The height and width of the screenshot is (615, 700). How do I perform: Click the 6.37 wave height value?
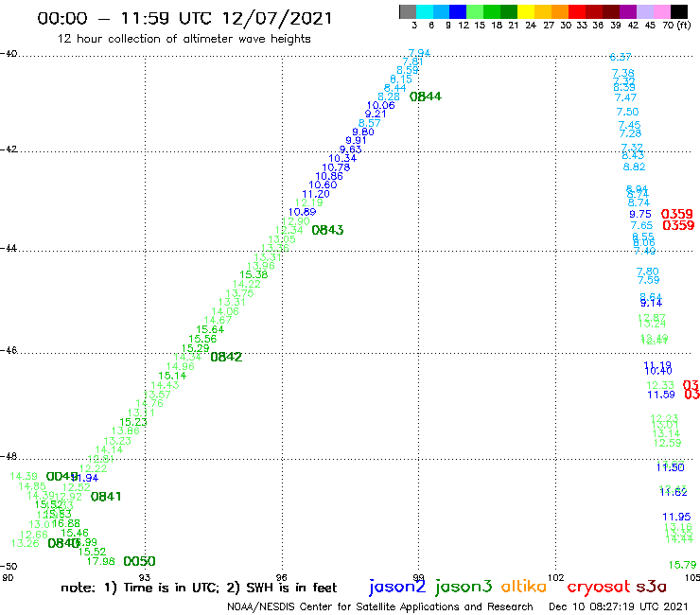(621, 57)
